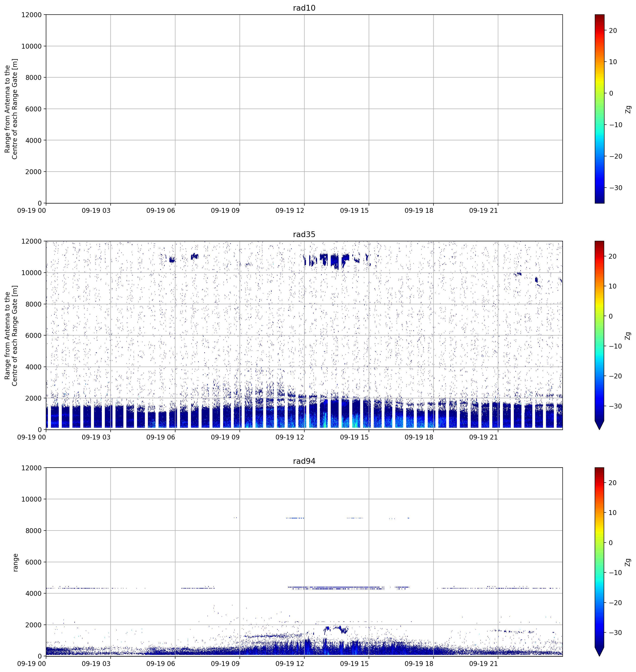This screenshot has width=636, height=672.
Task: Click the 'range' y-axis label of rad94
Action: (x=15, y=562)
